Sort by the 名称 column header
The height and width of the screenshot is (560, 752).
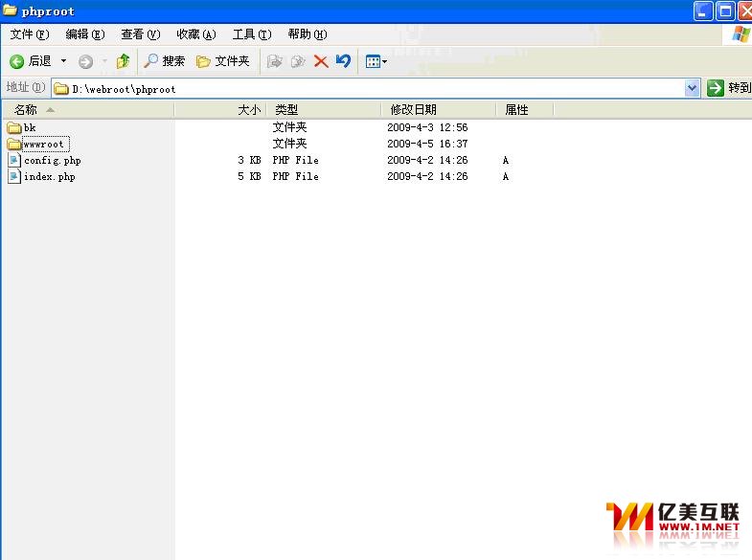click(x=89, y=110)
